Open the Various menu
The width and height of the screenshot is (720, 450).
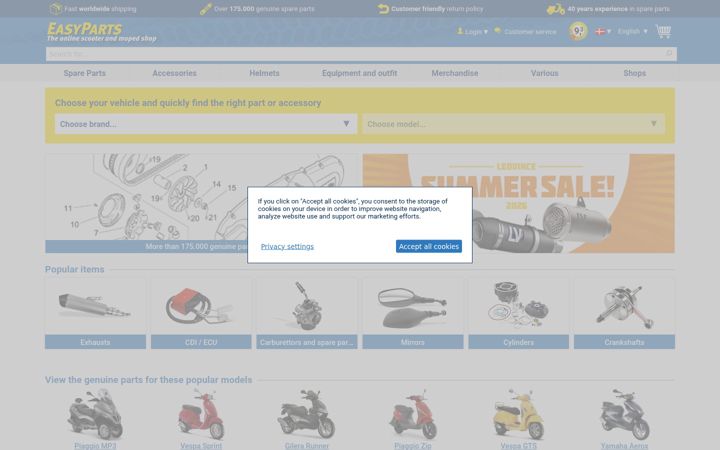coord(545,73)
